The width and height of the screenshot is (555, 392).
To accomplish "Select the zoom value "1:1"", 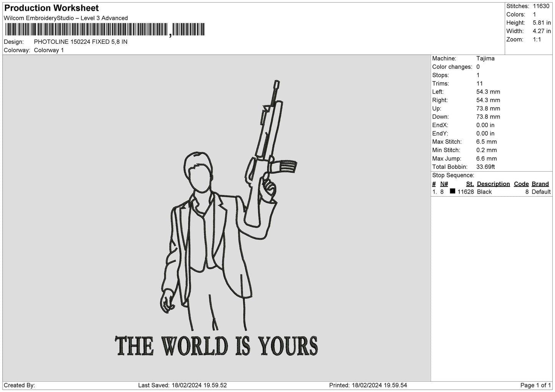I will point(537,40).
